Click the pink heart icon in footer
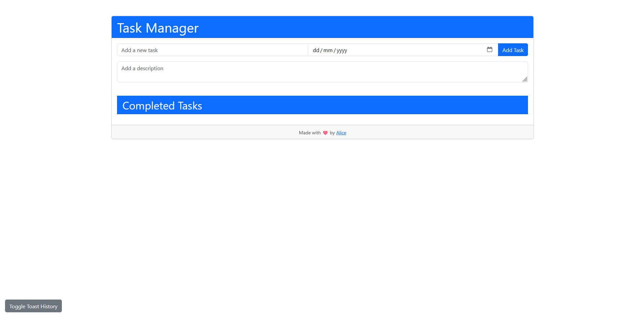This screenshot has height=316, width=644. (x=325, y=133)
